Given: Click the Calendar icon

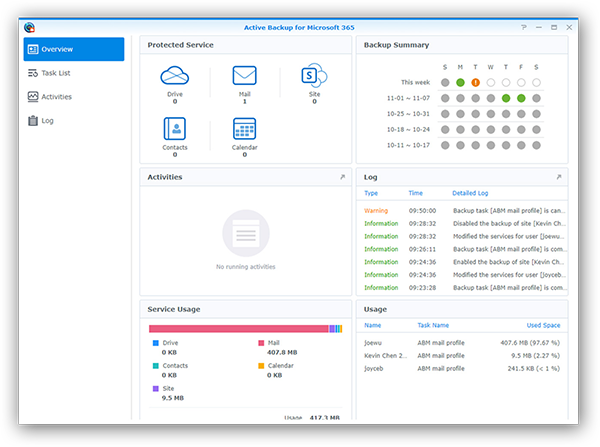Looking at the screenshot, I should [x=244, y=129].
